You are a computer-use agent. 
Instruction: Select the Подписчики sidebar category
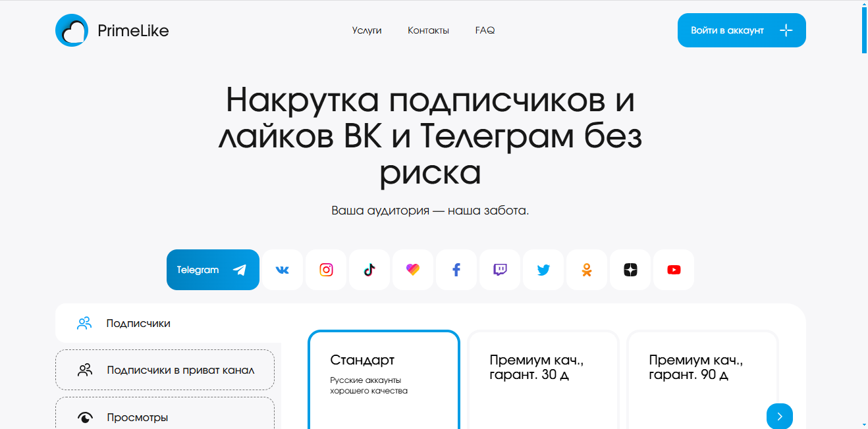point(168,323)
